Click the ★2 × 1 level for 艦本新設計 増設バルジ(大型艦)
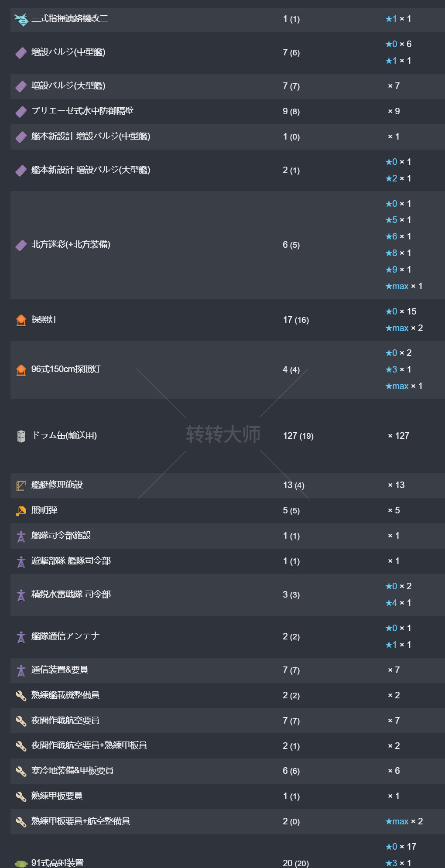The image size is (445, 868). pos(398,178)
